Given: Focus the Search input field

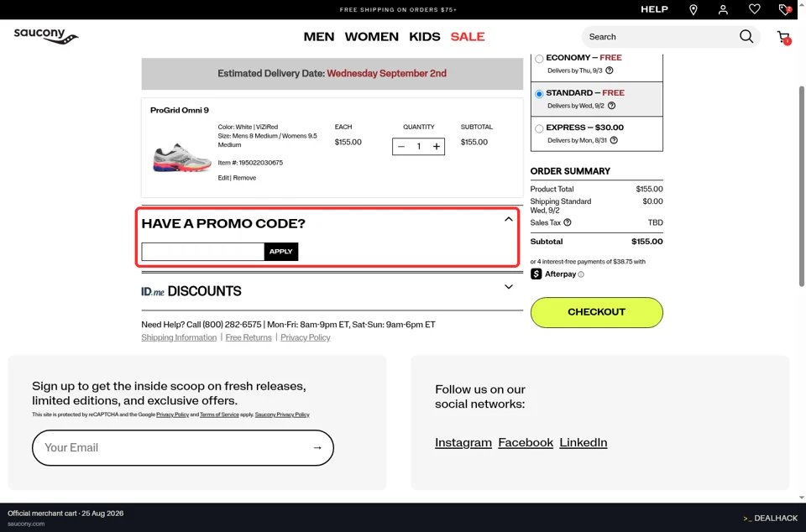Looking at the screenshot, I should tap(662, 37).
